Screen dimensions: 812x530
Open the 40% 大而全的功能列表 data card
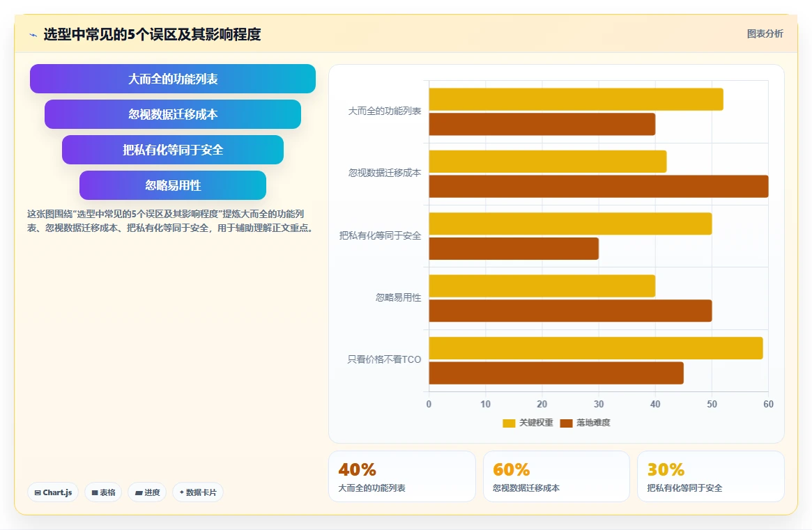click(402, 476)
